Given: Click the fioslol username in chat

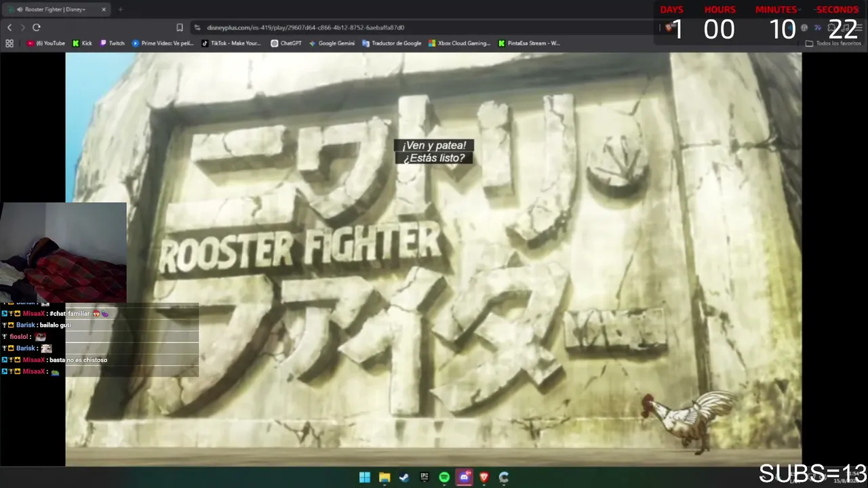Looking at the screenshot, I should 20,337.
